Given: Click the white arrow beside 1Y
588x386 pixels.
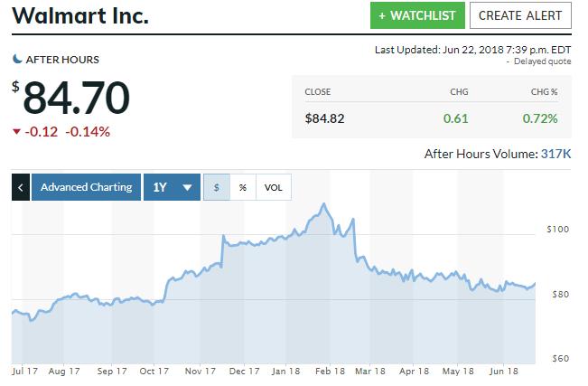Looking at the screenshot, I should tap(187, 187).
